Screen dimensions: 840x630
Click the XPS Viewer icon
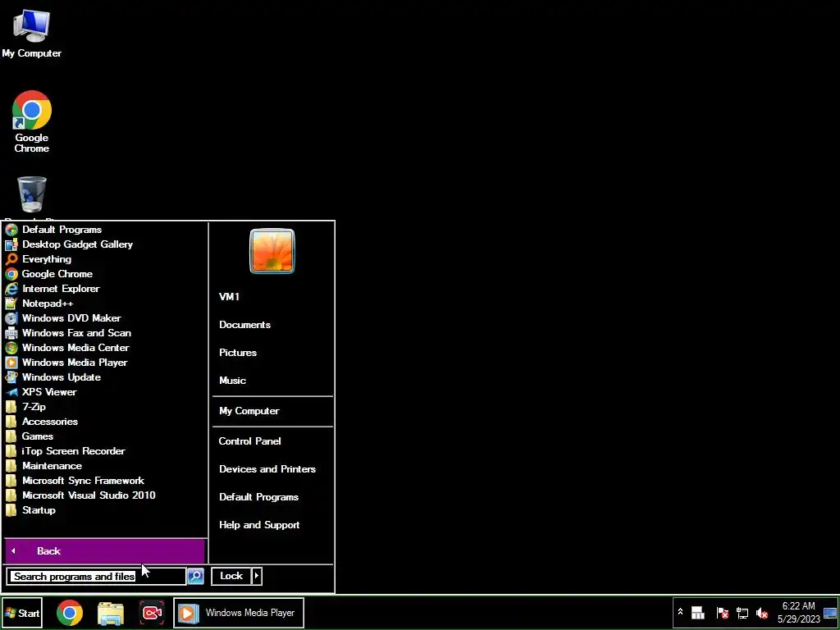(x=11, y=392)
